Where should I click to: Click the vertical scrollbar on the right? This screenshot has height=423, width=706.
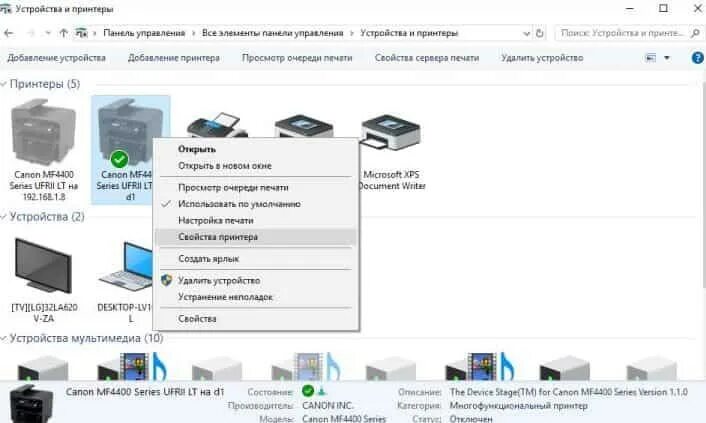(704, 185)
